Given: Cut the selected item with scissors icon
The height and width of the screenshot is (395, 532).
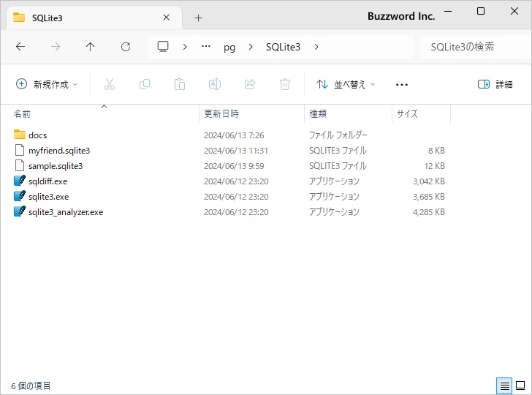Looking at the screenshot, I should click(110, 84).
